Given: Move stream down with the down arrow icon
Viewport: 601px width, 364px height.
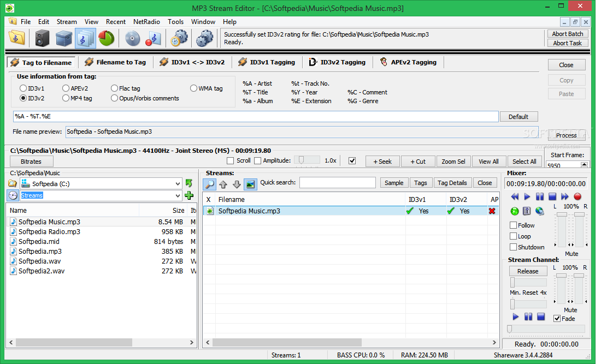Looking at the screenshot, I should click(x=237, y=184).
